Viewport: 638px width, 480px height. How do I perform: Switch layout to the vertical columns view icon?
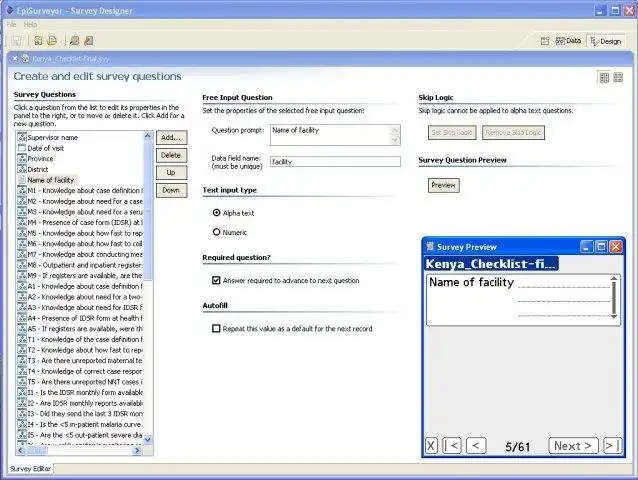(x=604, y=77)
